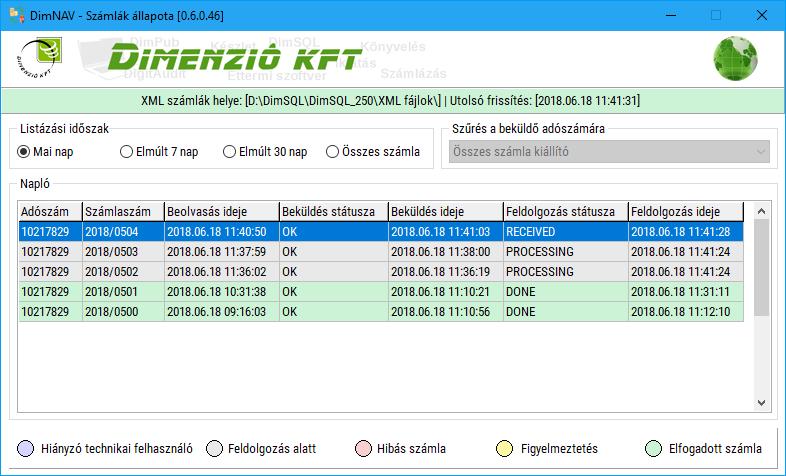Click read time 2018.06.18 11:37:59

[x=222, y=252]
